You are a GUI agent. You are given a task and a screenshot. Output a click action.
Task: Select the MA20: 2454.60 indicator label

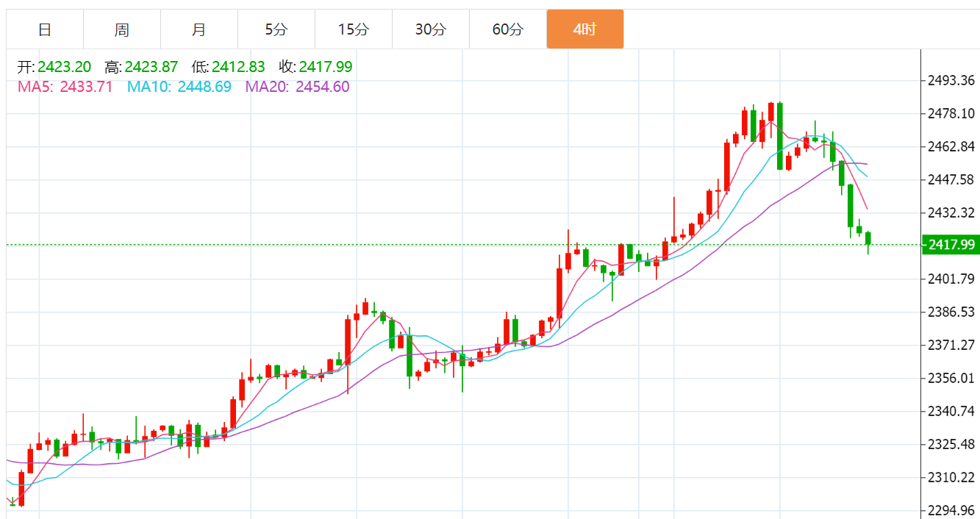click(x=298, y=87)
